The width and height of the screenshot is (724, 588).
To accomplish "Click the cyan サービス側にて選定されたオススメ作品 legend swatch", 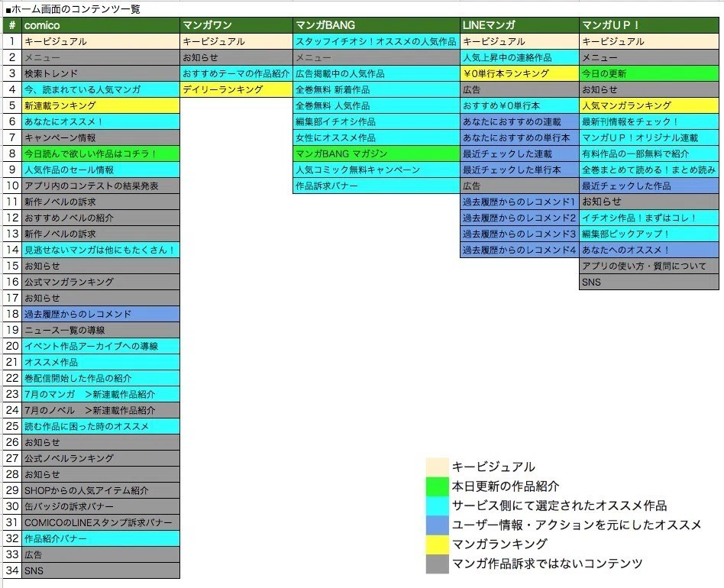I will (438, 506).
